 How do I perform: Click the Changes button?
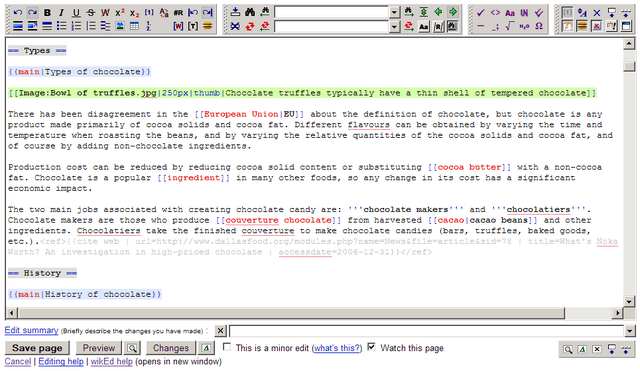click(171, 348)
